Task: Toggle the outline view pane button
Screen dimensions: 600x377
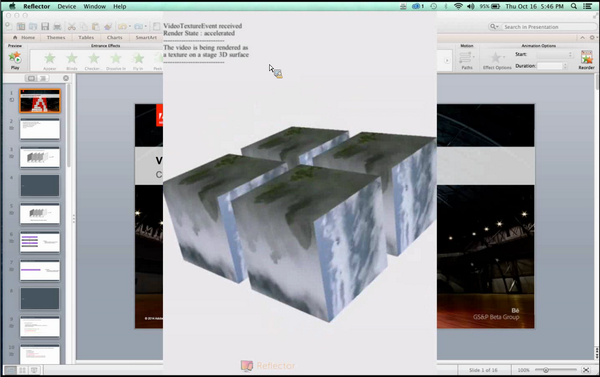Action: [43, 78]
